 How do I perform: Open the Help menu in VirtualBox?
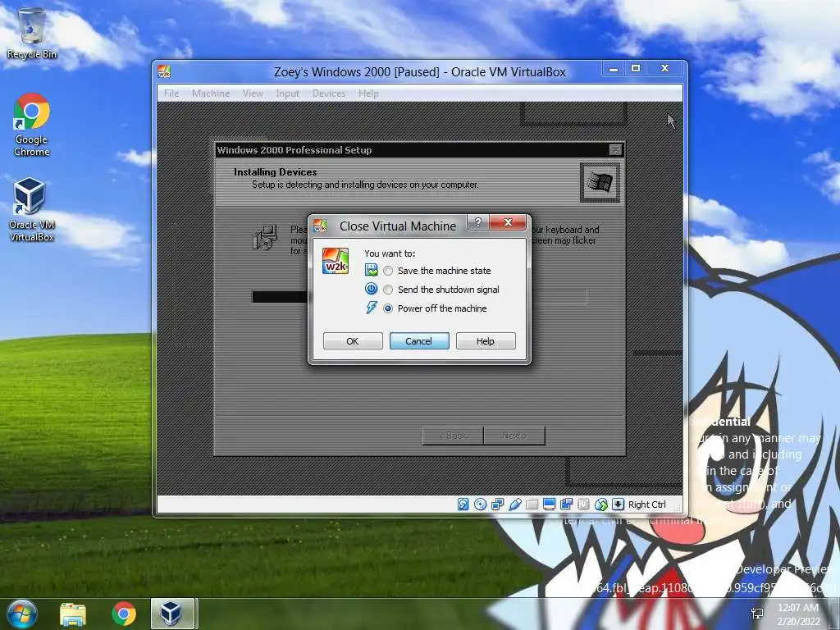click(368, 94)
